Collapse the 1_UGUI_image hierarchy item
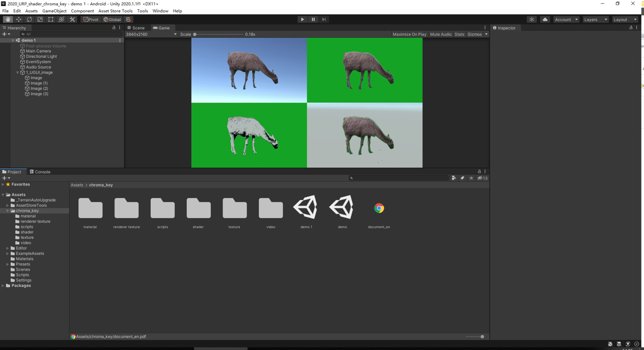644x350 pixels. (x=17, y=72)
